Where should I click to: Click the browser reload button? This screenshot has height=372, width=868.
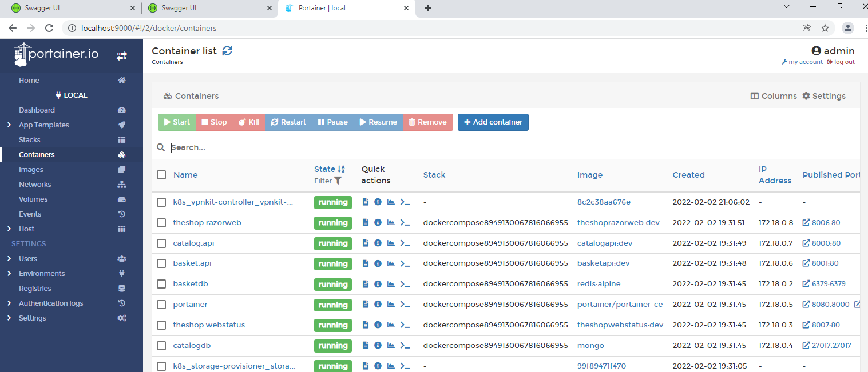tap(49, 28)
